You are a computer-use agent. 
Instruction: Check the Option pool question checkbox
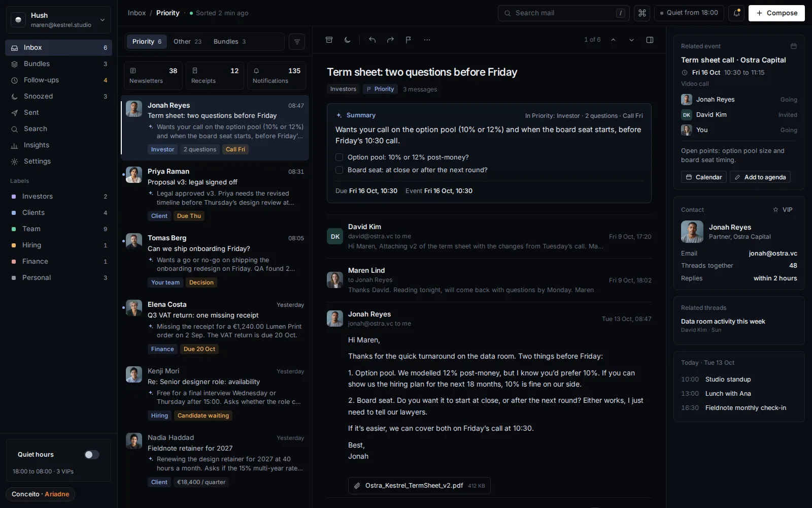(x=339, y=157)
